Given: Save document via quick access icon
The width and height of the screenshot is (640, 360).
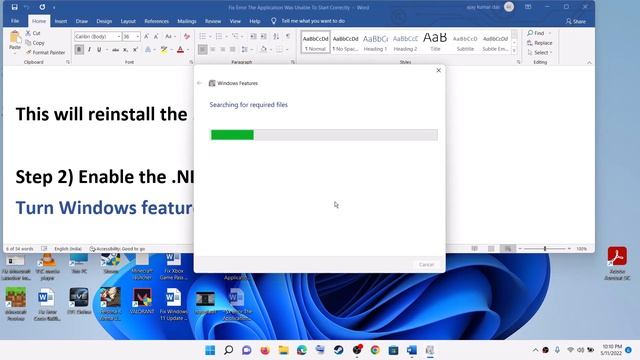Looking at the screenshot, I should [14, 7].
